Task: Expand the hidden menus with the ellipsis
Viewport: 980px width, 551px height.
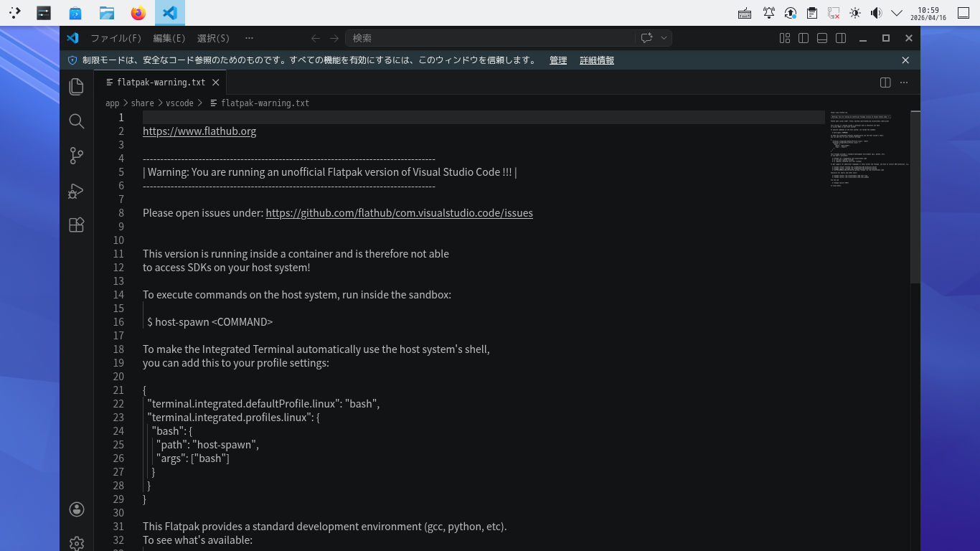Action: pyautogui.click(x=249, y=38)
